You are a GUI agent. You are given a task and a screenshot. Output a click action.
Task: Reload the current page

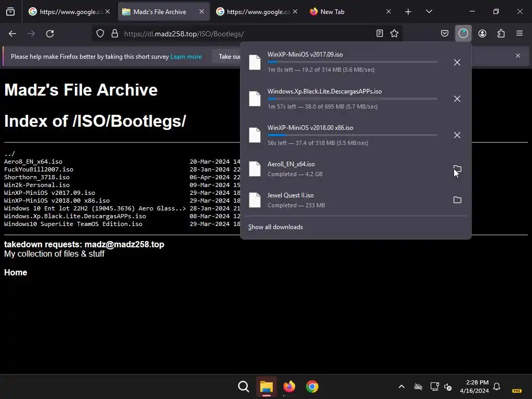coord(50,34)
